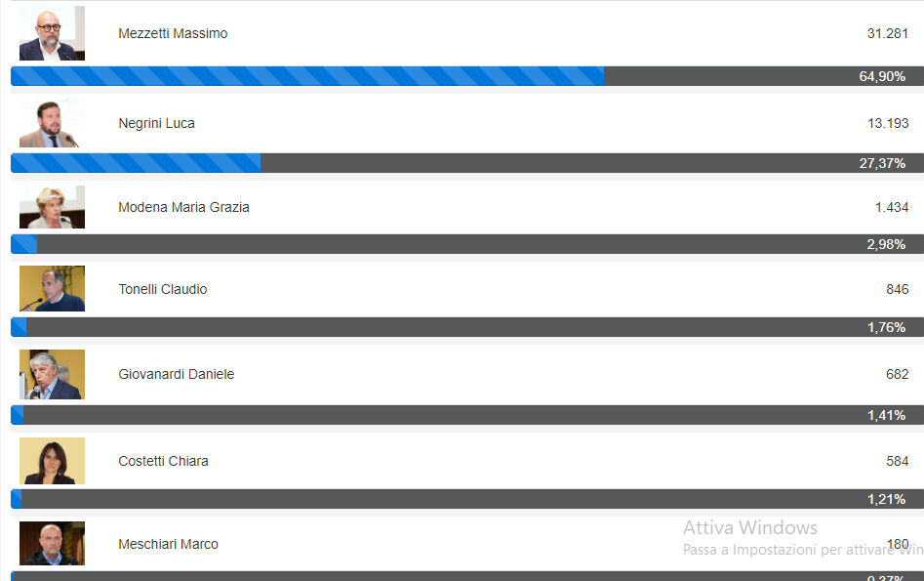Click Negrini Luca's candidate photo
Image resolution: width=924 pixels, height=581 pixels.
[52, 123]
